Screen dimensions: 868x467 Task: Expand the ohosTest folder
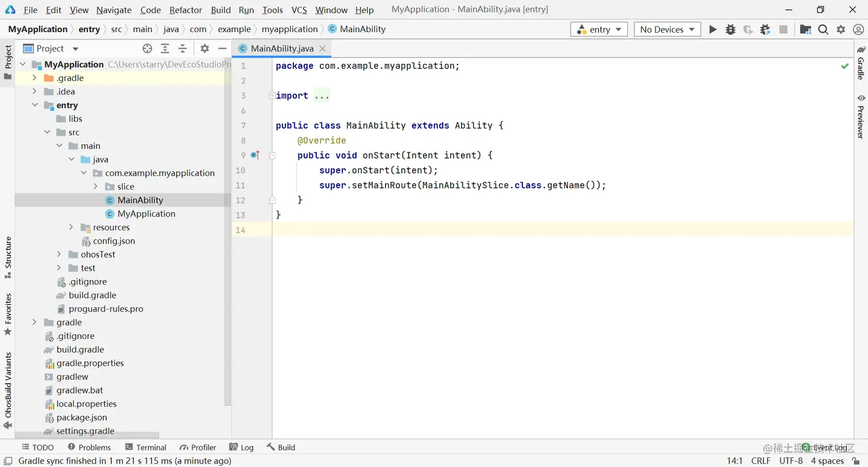coord(59,254)
